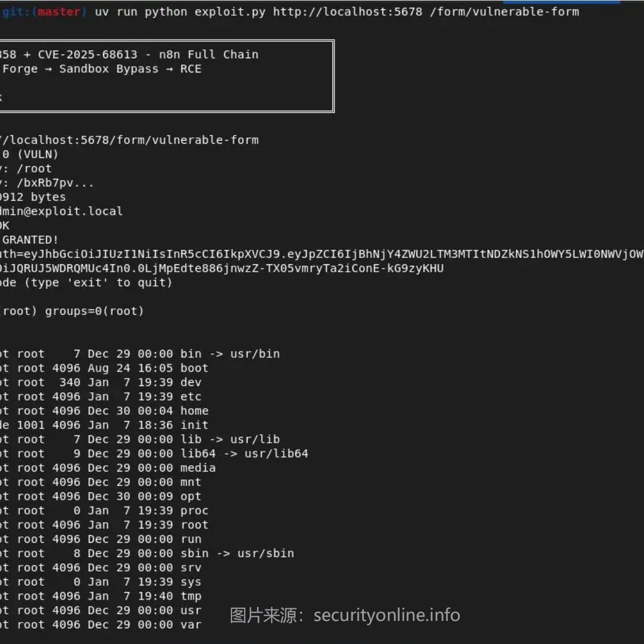The image size is (644, 644).
Task: Click the 'http://localhost:5678' URL argument
Action: (x=347, y=12)
